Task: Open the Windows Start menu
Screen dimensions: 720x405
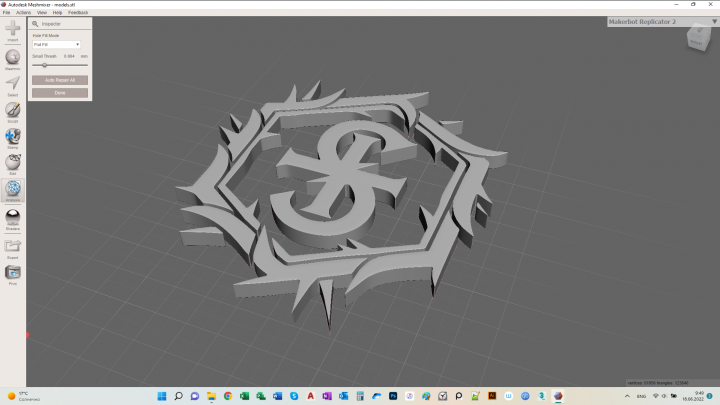Action: (162, 396)
